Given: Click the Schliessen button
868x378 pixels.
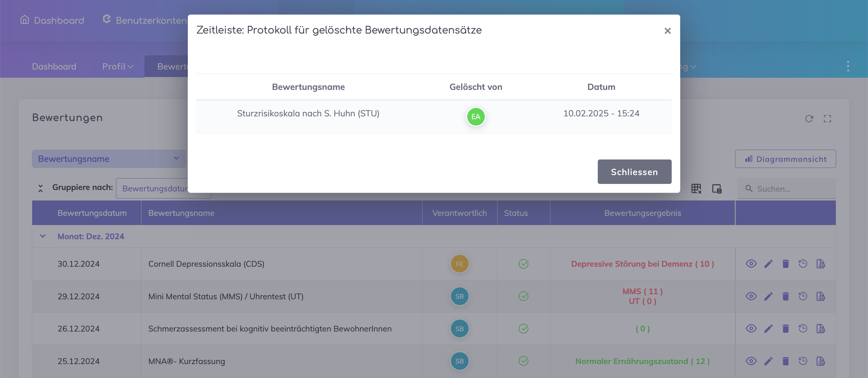Looking at the screenshot, I should 634,172.
